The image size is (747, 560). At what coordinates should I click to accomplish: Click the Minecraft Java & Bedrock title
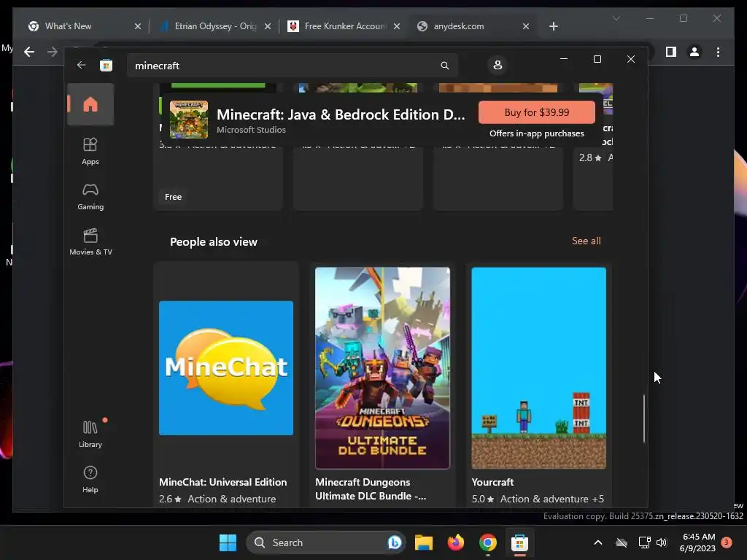pos(341,114)
